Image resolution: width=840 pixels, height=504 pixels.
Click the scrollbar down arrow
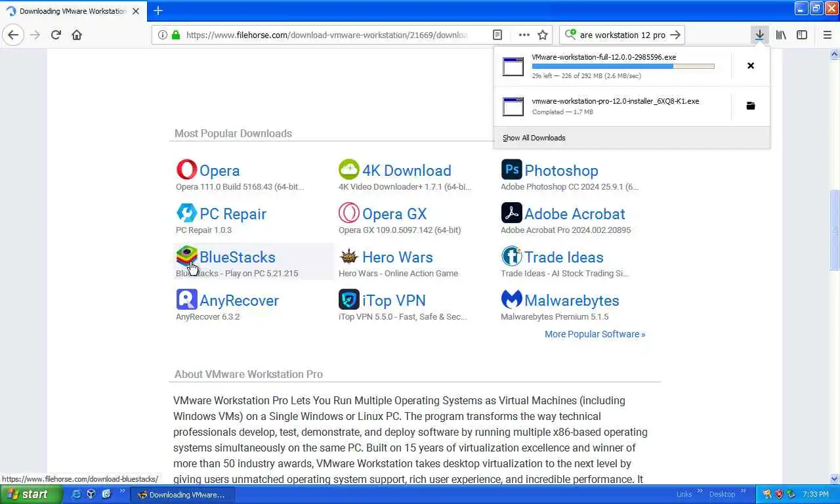(835, 478)
